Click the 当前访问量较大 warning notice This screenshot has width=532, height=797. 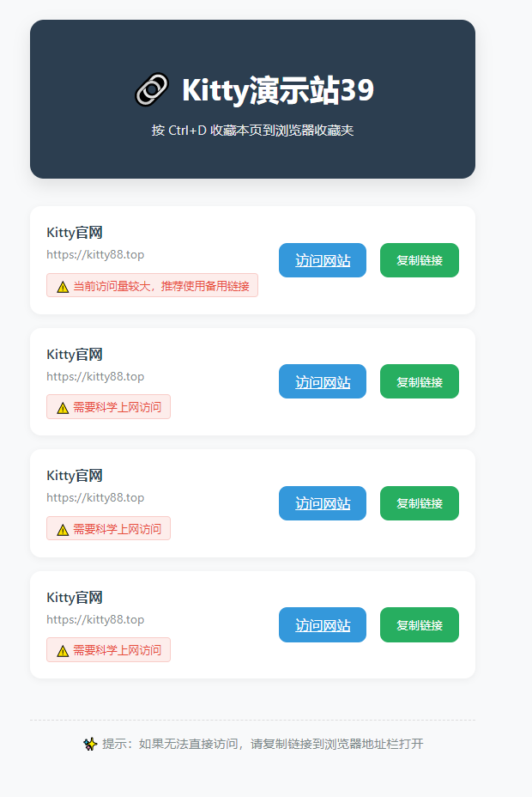point(152,285)
